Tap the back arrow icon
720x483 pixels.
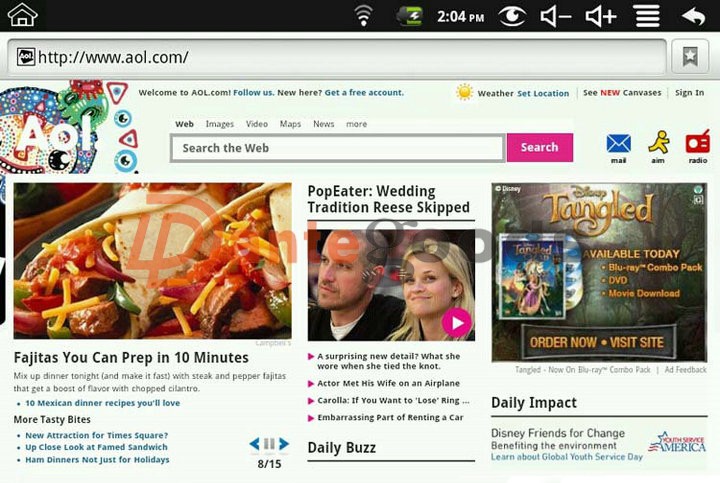pos(693,15)
